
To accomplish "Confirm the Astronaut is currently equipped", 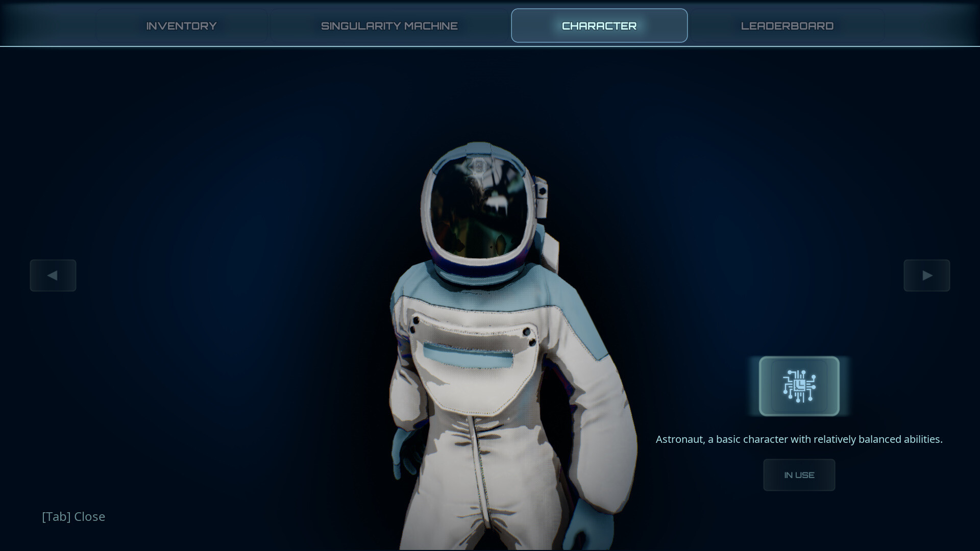I will click(x=799, y=475).
